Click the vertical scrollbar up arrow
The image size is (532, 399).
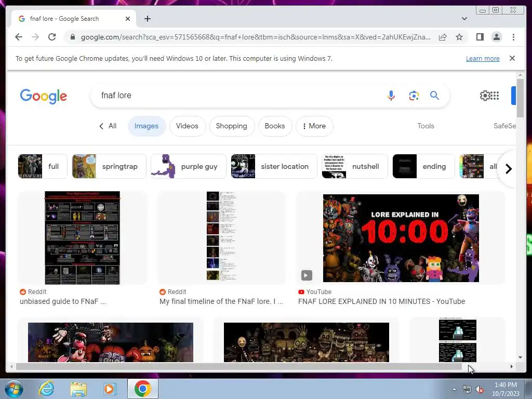(520, 75)
